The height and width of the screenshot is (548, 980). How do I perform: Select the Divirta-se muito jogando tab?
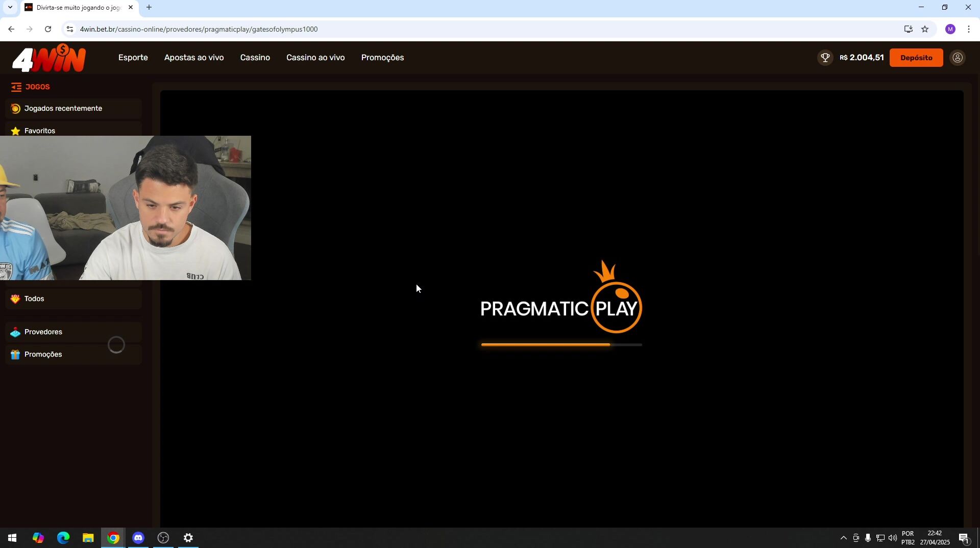pos(79,8)
